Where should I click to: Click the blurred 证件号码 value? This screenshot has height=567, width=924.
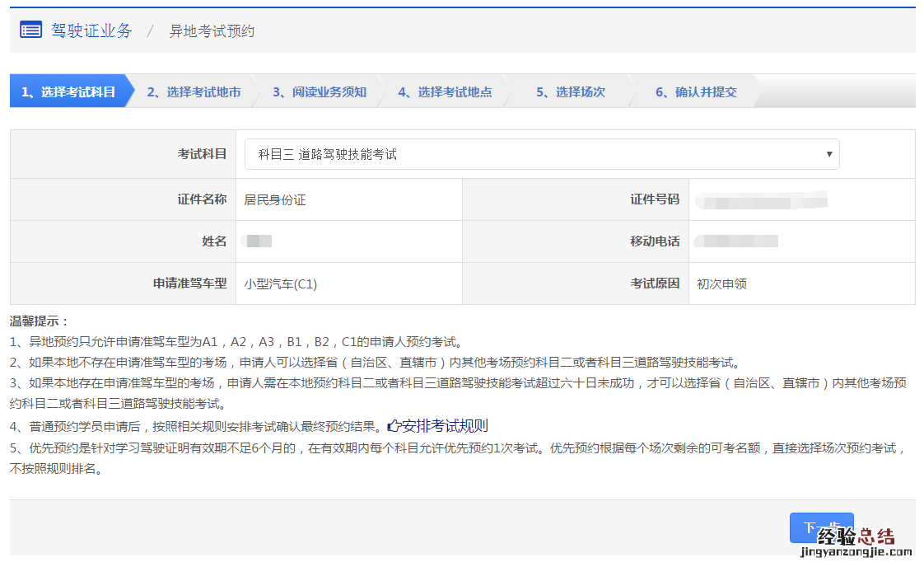tap(761, 199)
